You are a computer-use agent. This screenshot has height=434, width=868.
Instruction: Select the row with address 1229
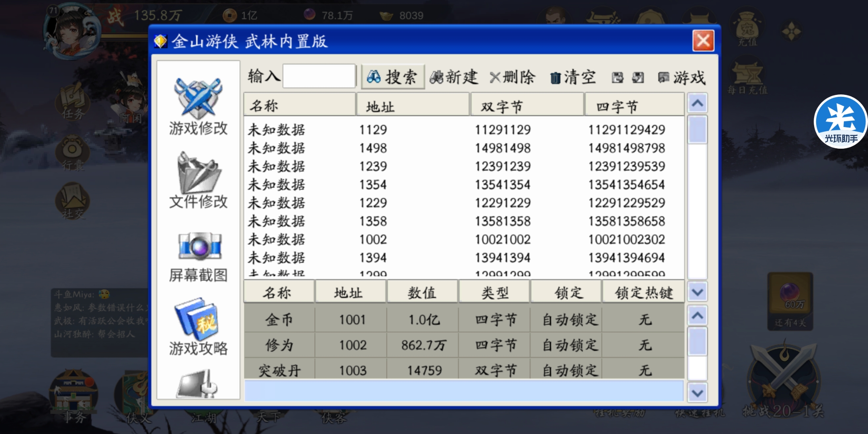(464, 203)
